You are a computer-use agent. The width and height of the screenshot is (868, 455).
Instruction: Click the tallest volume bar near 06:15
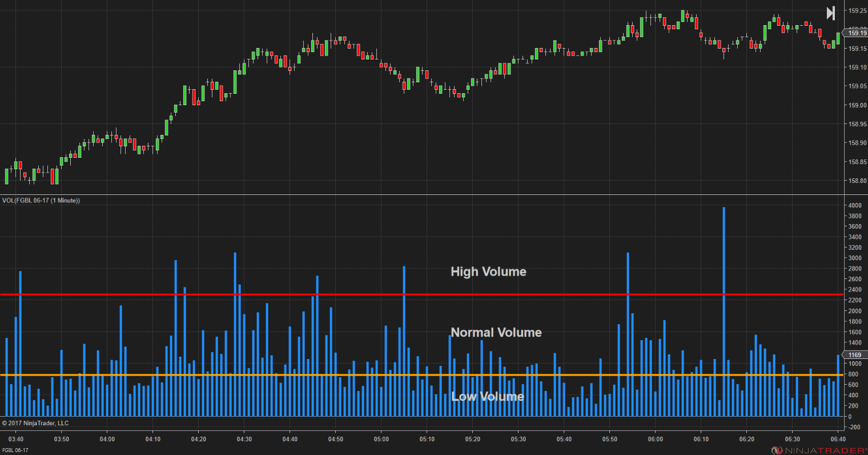pos(724,312)
